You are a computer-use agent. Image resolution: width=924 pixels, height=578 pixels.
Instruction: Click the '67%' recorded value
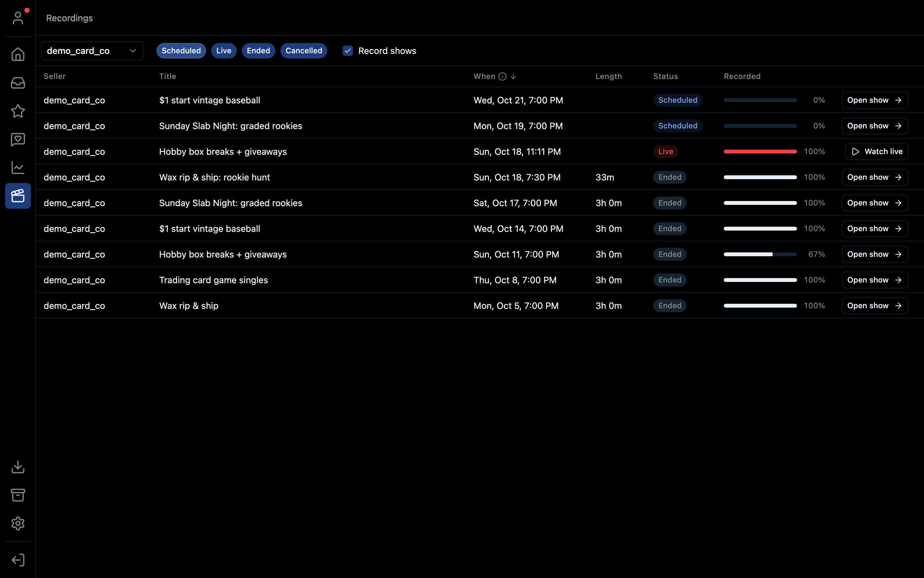click(x=816, y=254)
